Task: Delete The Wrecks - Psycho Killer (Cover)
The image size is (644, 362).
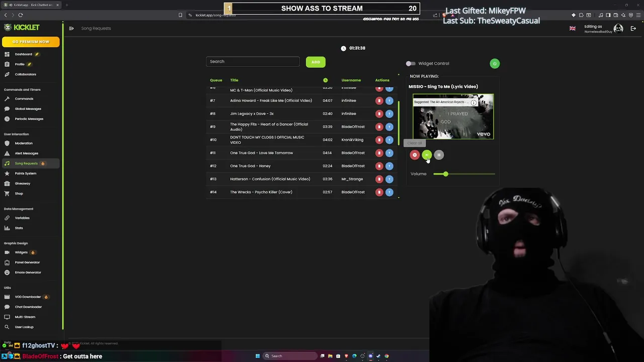Action: coord(379,192)
